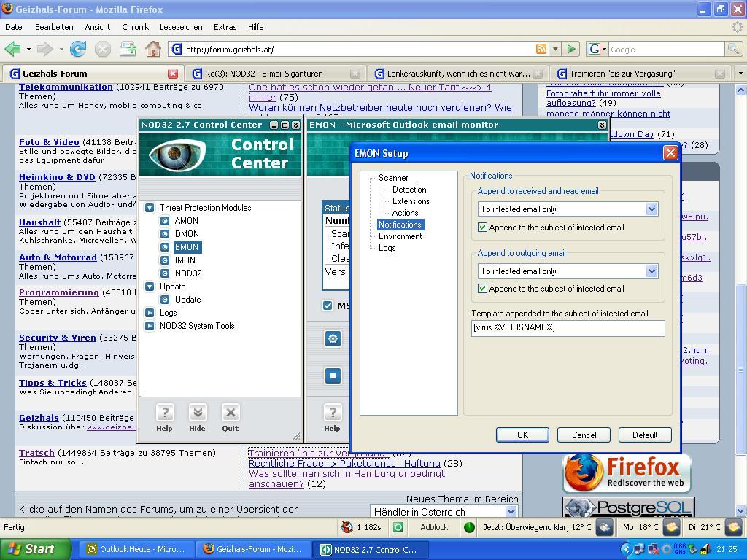This screenshot has height=560, width=747.
Task: Click the NOD32 2.7 Control Center taskbar button
Action: pyautogui.click(x=368, y=550)
